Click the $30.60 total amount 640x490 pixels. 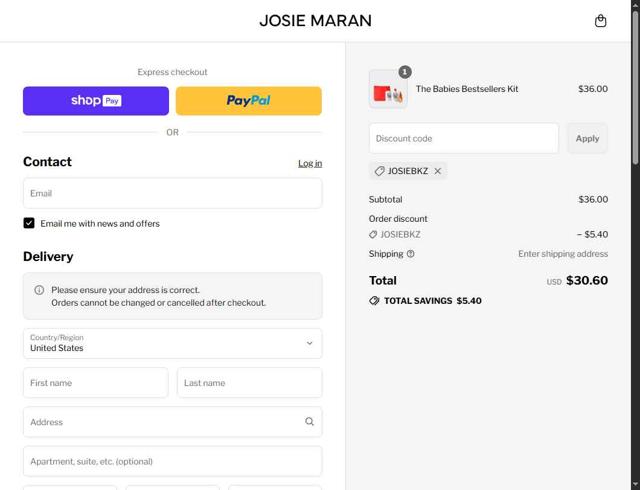(x=587, y=281)
